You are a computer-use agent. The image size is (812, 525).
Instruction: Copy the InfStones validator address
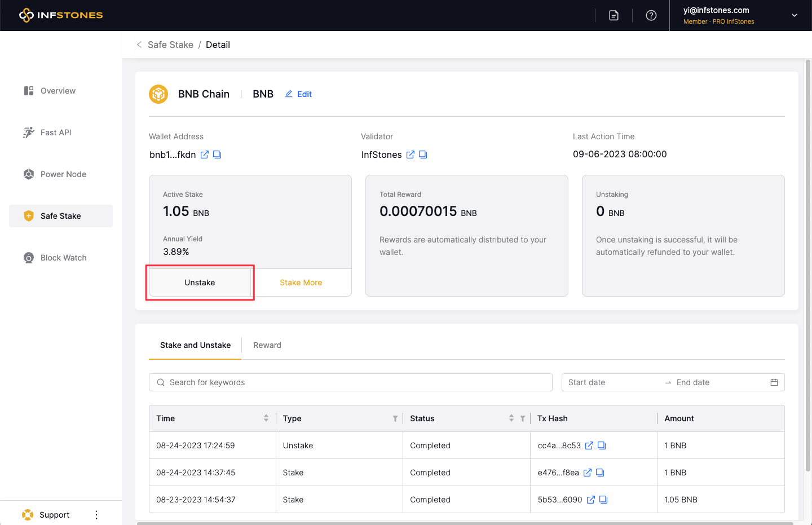[423, 155]
